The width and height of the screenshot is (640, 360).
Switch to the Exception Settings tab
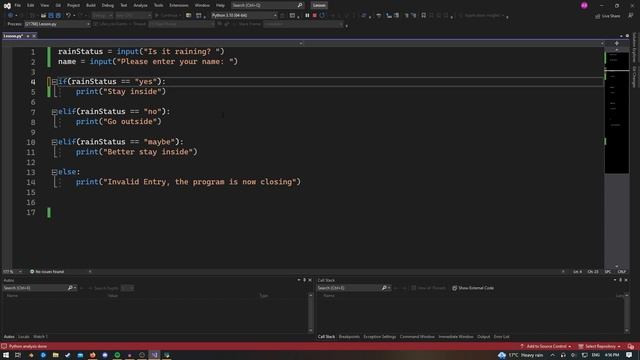tap(380, 337)
